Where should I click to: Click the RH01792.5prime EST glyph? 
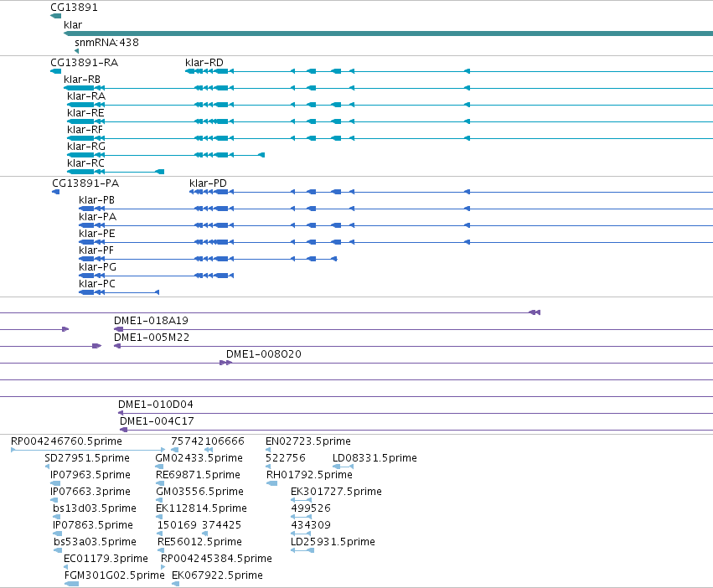point(272,483)
